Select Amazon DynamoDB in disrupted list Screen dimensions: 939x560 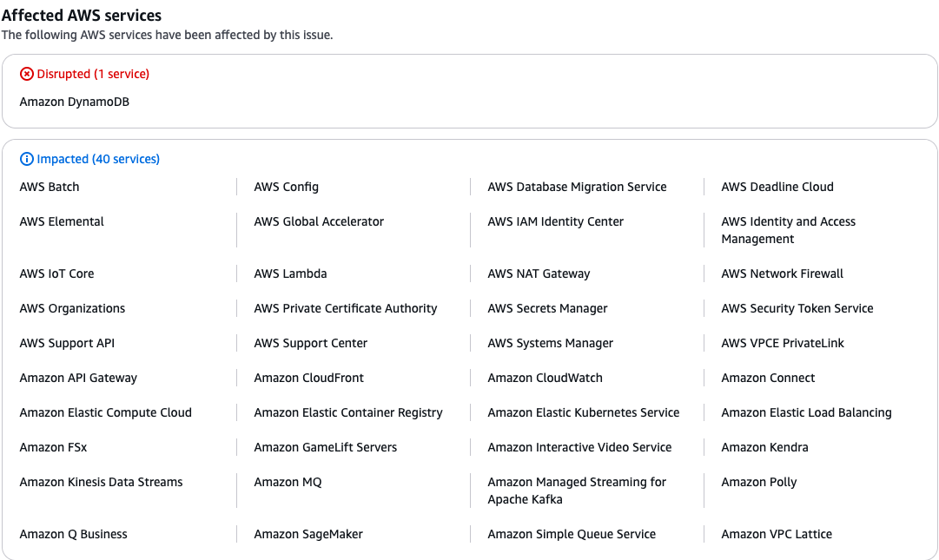75,102
